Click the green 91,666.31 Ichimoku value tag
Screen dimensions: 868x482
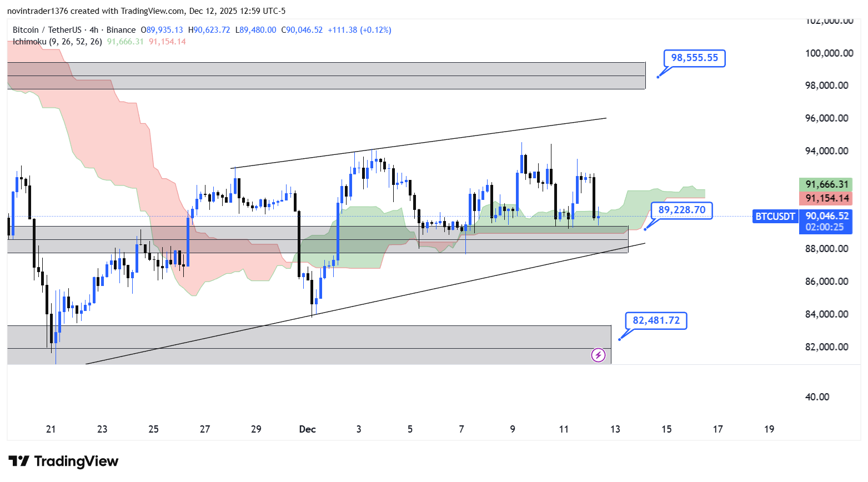(826, 184)
